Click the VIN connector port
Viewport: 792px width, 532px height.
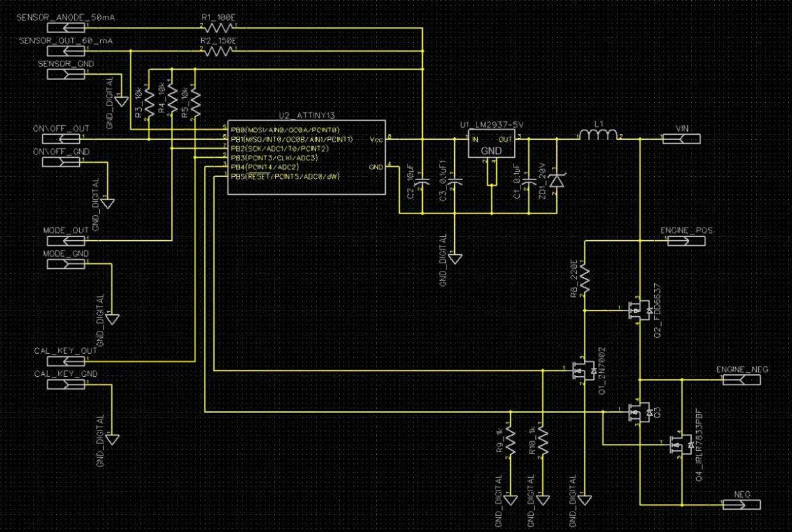click(683, 138)
